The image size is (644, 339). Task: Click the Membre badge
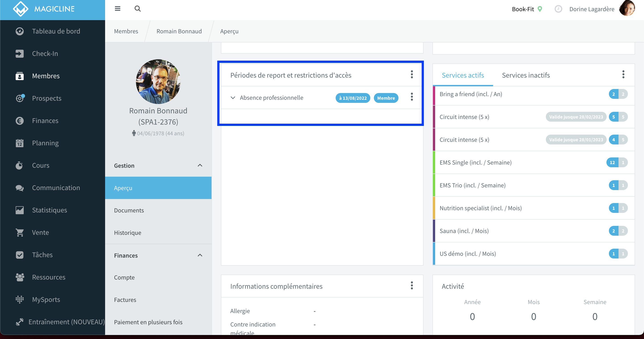click(386, 98)
